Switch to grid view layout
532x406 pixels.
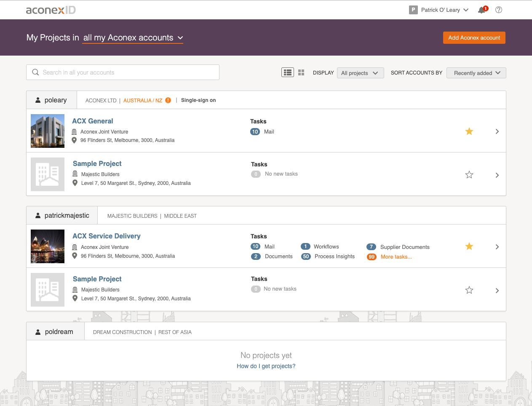301,72
